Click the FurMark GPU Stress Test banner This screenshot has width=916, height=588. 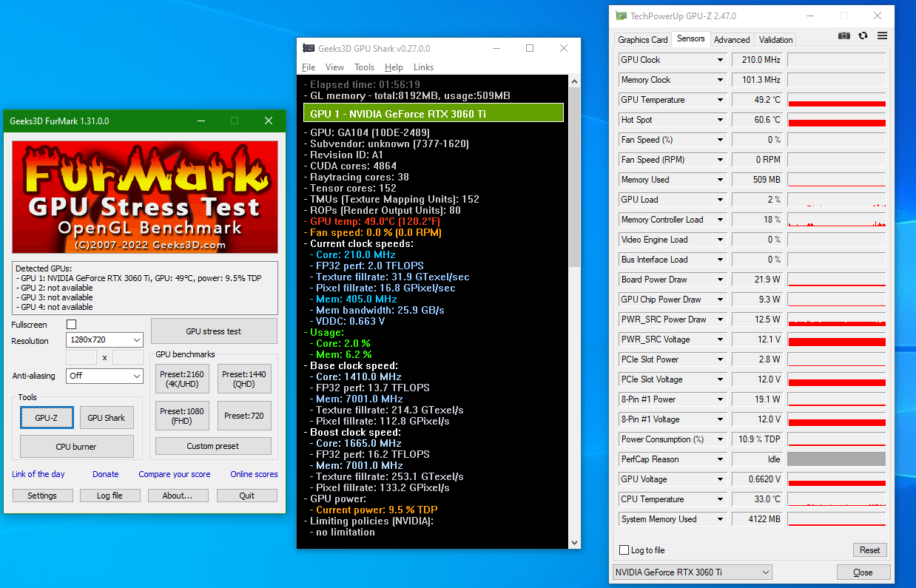tap(145, 197)
